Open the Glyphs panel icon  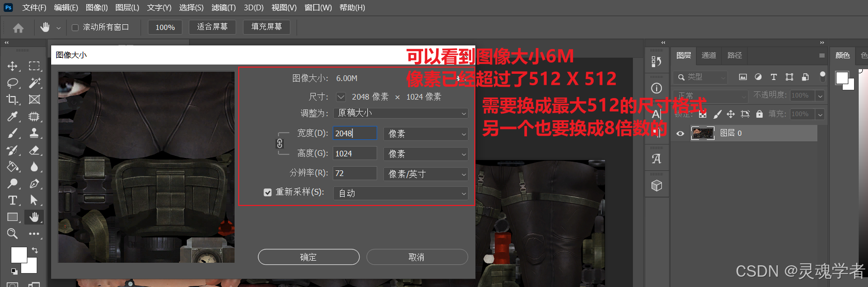pyautogui.click(x=657, y=159)
